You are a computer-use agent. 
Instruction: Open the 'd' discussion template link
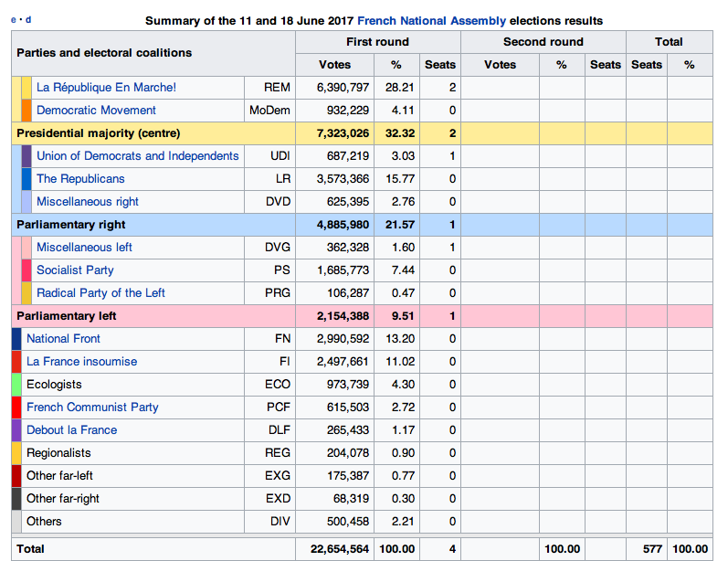tap(28, 19)
